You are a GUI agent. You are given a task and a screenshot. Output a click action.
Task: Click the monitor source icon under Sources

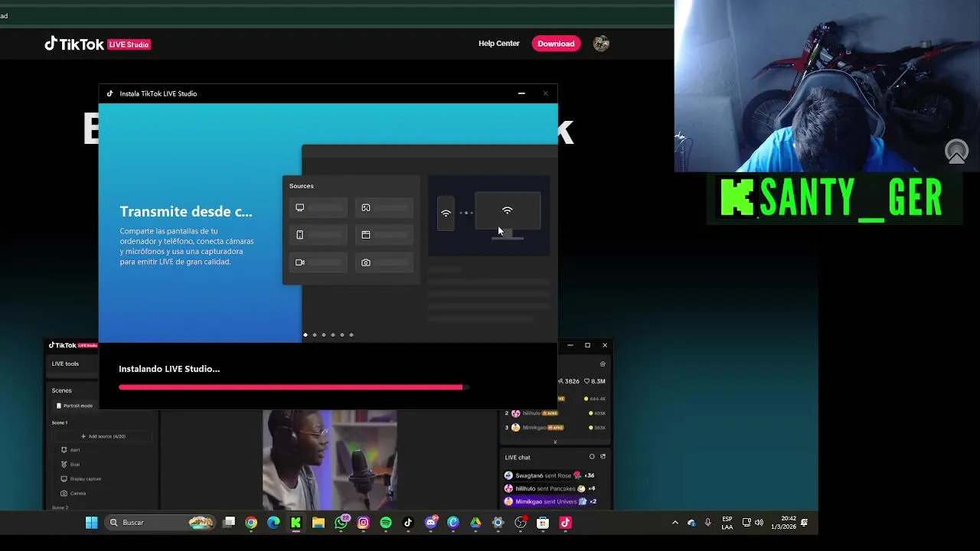pyautogui.click(x=300, y=207)
